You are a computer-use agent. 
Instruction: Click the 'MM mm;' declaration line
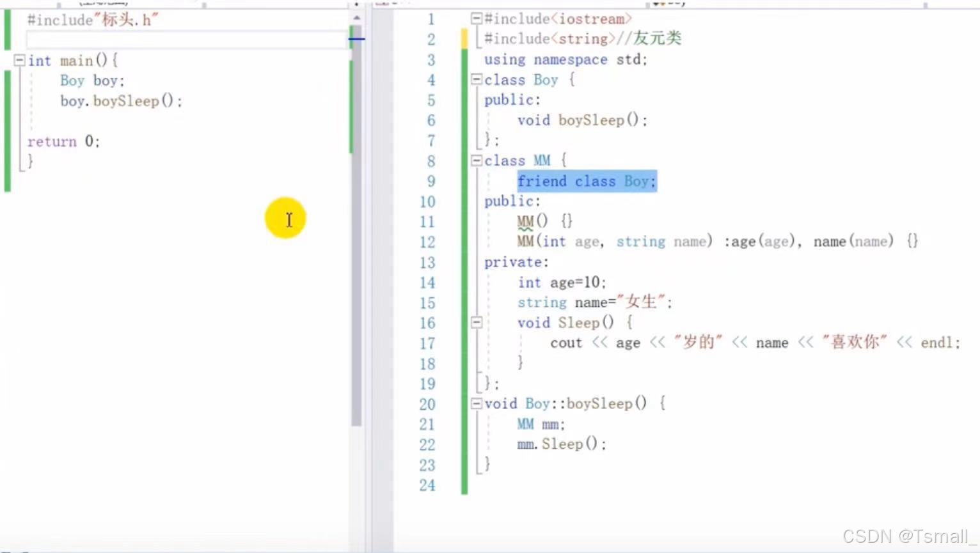[541, 424]
